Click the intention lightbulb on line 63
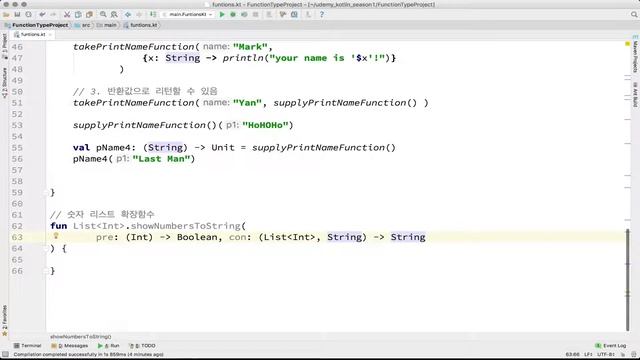The width and height of the screenshot is (640, 360). point(56,236)
